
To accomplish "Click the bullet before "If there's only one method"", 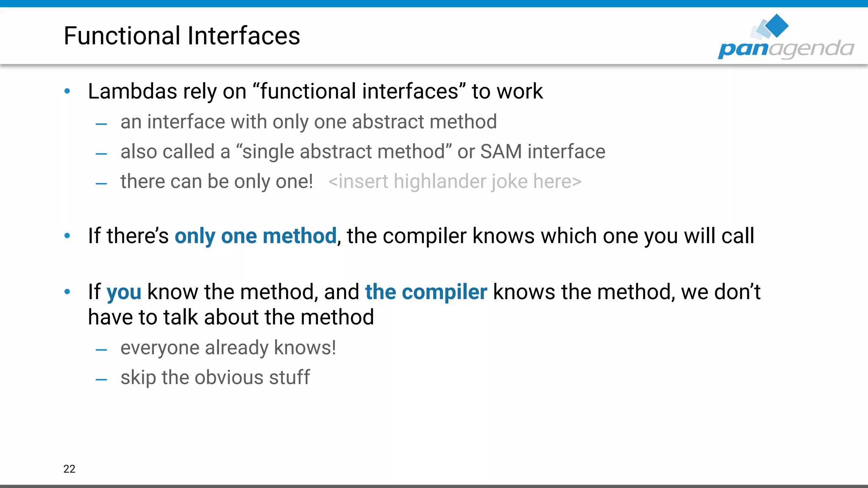I will pos(67,236).
